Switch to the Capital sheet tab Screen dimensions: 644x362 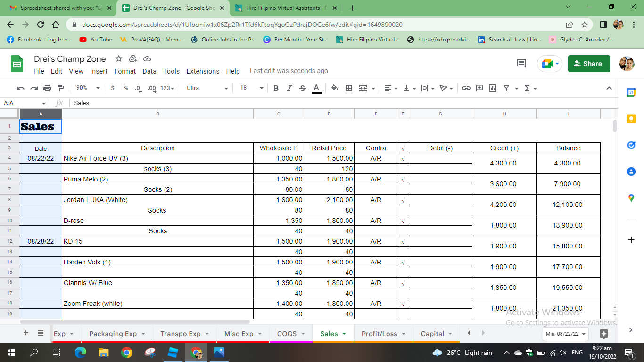437,334
